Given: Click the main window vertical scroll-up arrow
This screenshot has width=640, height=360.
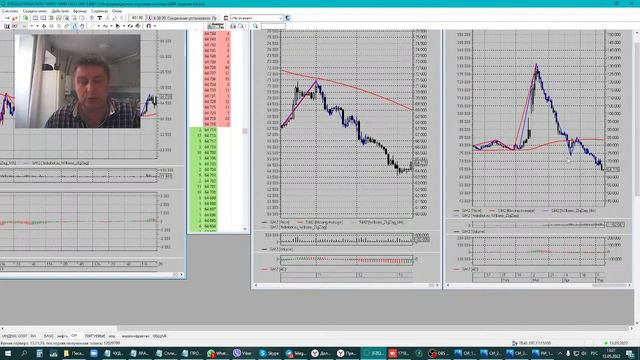Looking at the screenshot, I should 637,32.
